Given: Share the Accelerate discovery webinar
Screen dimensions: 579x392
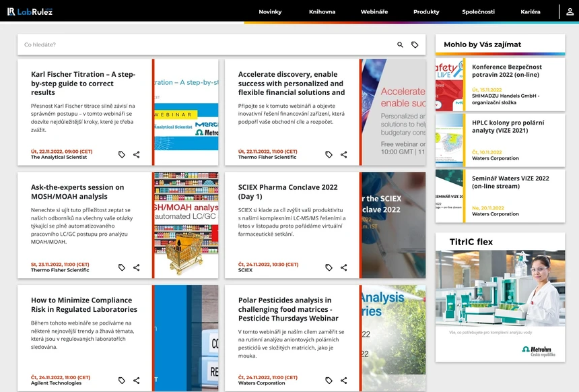Looking at the screenshot, I should (344, 154).
